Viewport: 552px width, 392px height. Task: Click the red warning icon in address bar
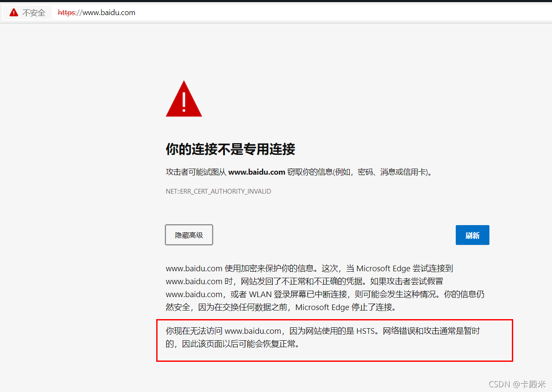[x=14, y=13]
